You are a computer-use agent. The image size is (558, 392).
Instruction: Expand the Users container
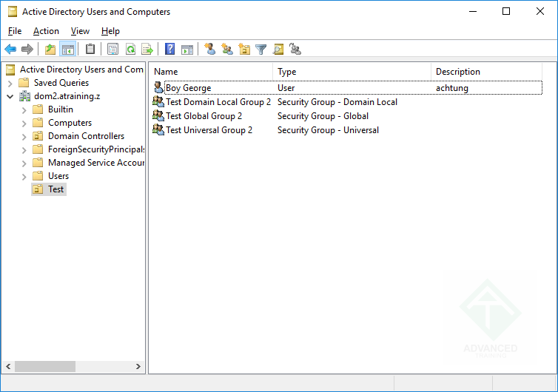[24, 176]
